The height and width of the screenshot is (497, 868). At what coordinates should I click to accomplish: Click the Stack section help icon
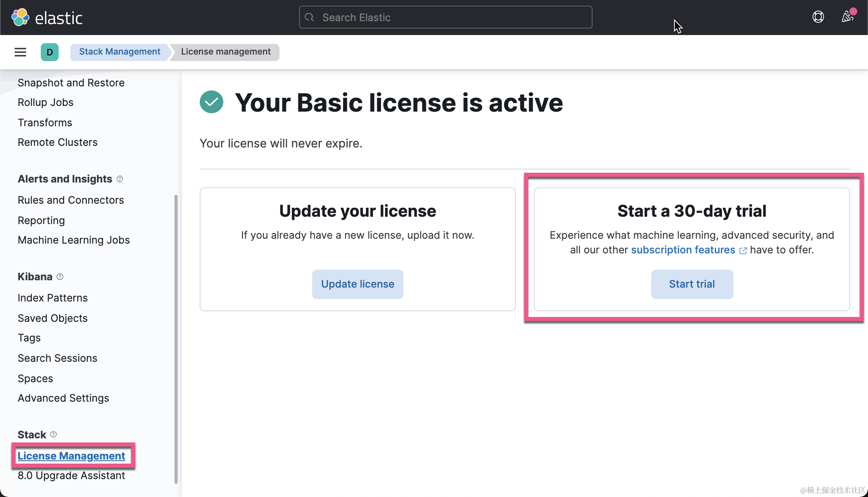coord(54,434)
